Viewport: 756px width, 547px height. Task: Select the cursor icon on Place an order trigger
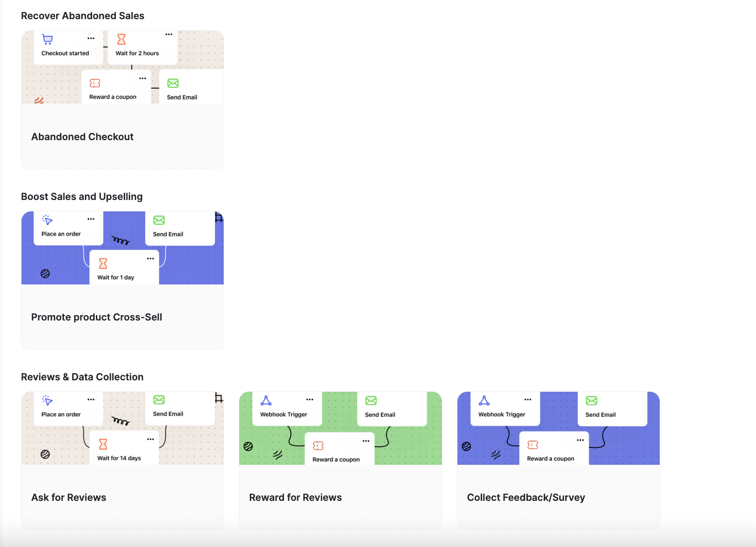[47, 220]
